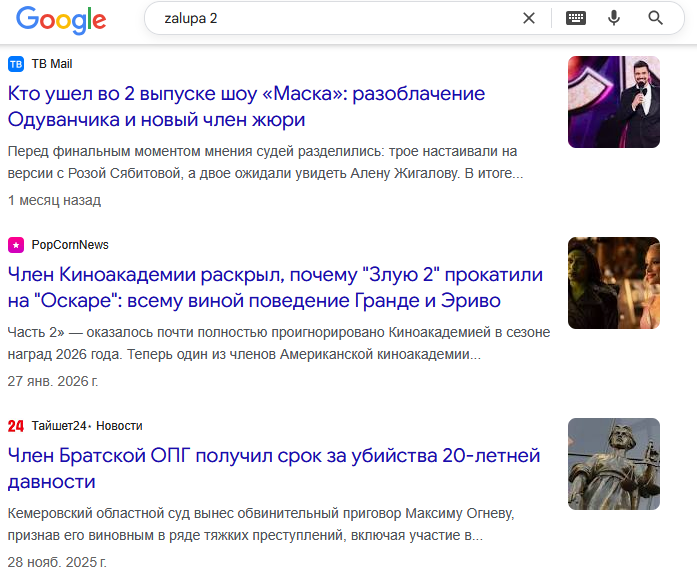This screenshot has height=581, width=697.
Task: Click the PopCornNews pink star favicon
Action: 16,245
